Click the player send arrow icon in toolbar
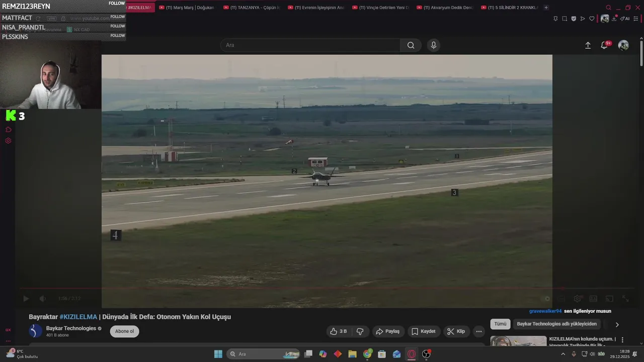This screenshot has width=644, height=362. click(583, 19)
